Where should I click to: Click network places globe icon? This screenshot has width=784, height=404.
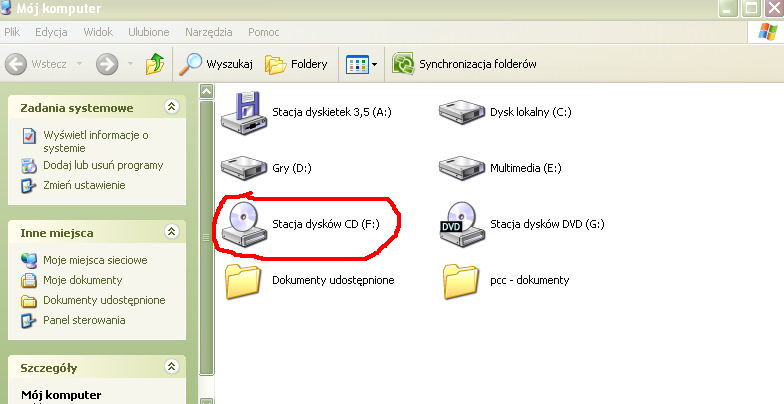[28, 260]
